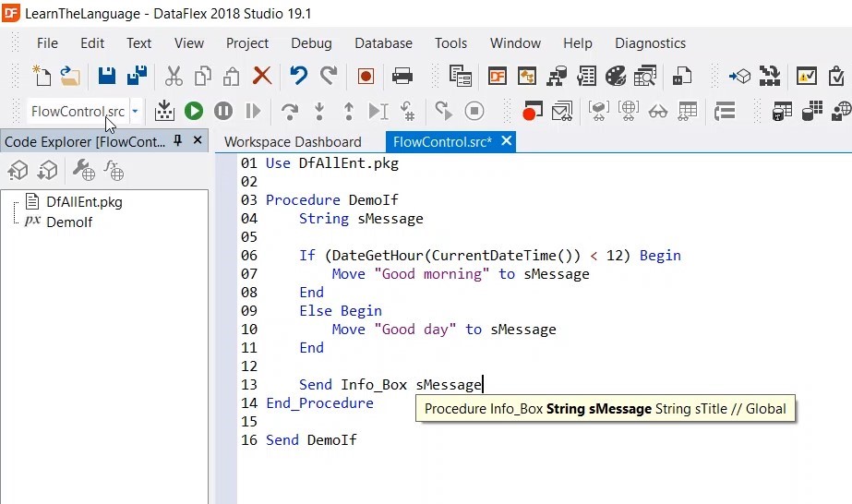Toggle the red breakpoint window icon
Image resolution: width=852 pixels, height=504 pixels.
tap(532, 111)
